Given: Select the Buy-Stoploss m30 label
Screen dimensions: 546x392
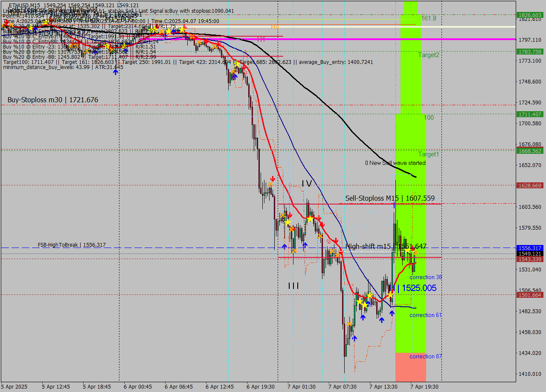Looking at the screenshot, I should 53,100.
